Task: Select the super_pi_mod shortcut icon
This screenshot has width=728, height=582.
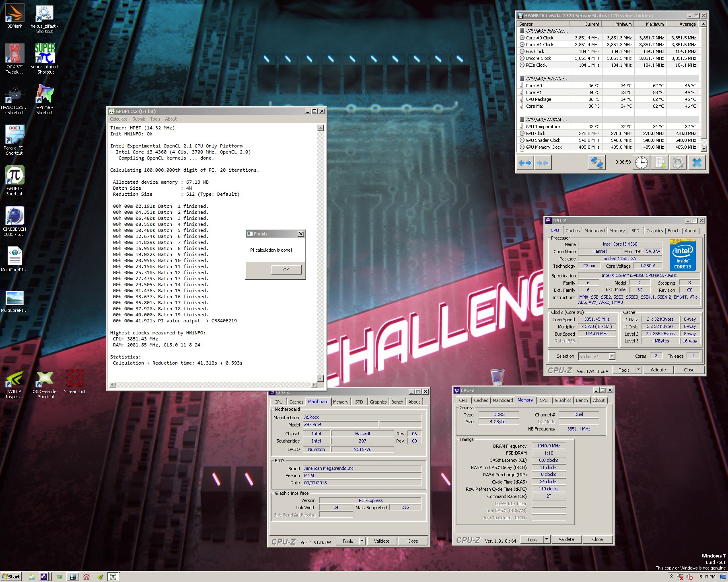Action: [x=44, y=59]
